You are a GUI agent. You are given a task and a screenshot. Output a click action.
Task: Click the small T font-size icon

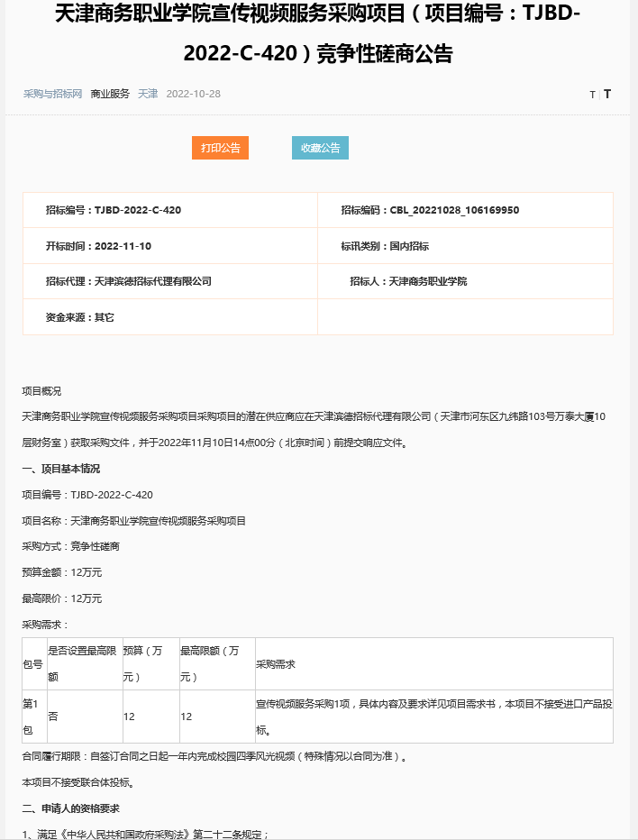(592, 95)
